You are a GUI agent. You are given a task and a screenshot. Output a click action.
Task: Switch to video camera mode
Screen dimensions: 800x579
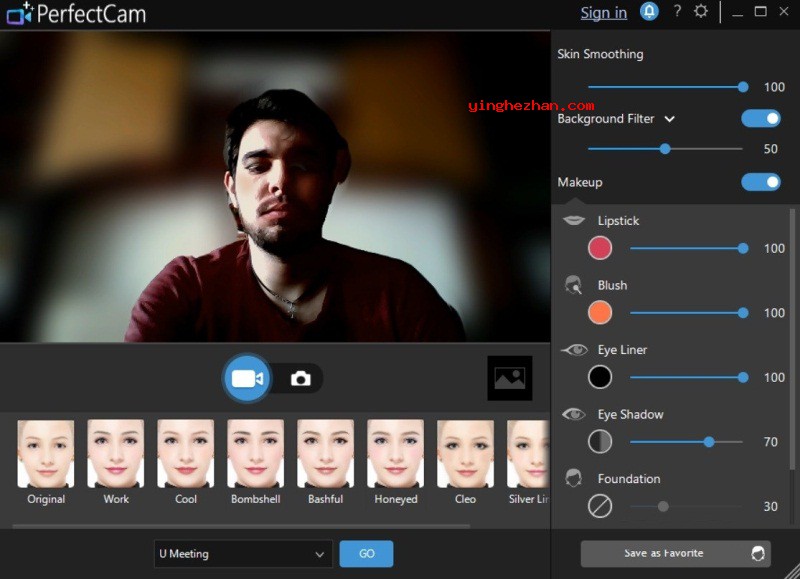click(247, 379)
